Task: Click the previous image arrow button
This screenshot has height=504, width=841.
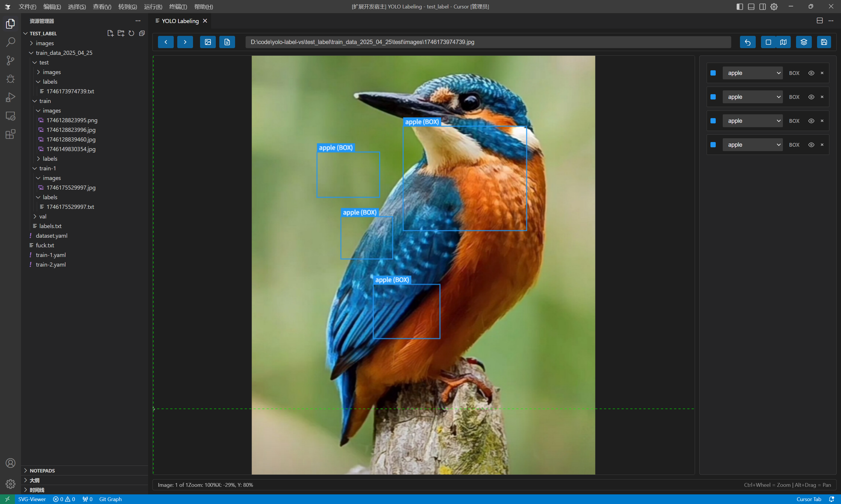Action: [166, 42]
